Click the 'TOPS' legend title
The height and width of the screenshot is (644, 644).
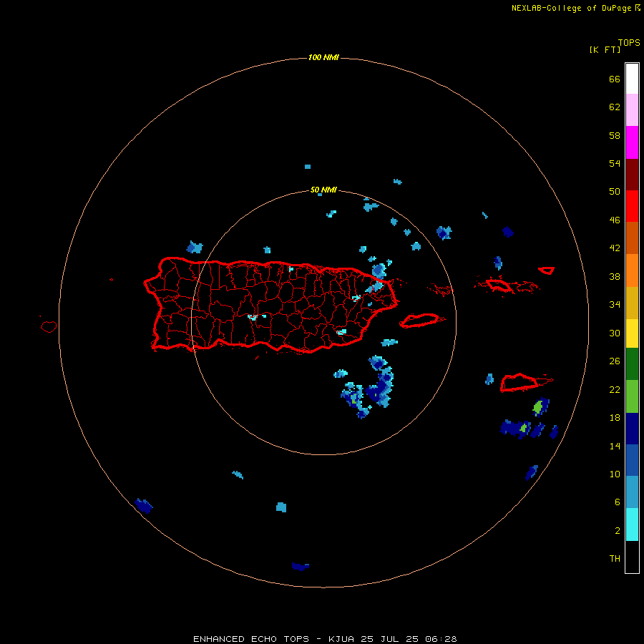coord(629,42)
